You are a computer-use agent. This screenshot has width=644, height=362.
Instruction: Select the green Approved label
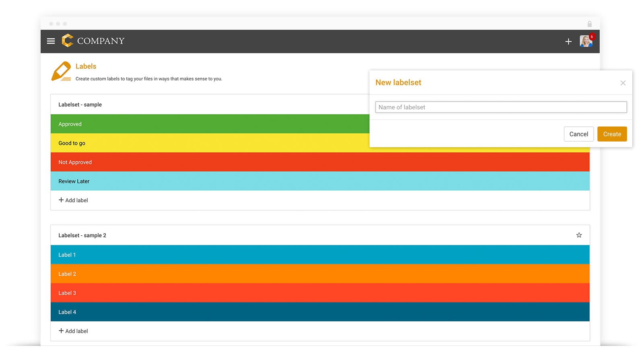(209, 124)
